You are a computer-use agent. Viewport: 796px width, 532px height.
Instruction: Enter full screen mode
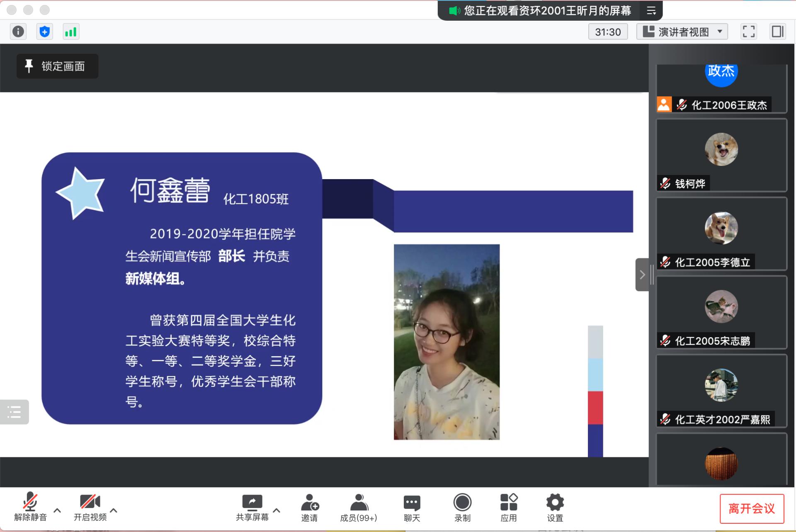pyautogui.click(x=748, y=32)
